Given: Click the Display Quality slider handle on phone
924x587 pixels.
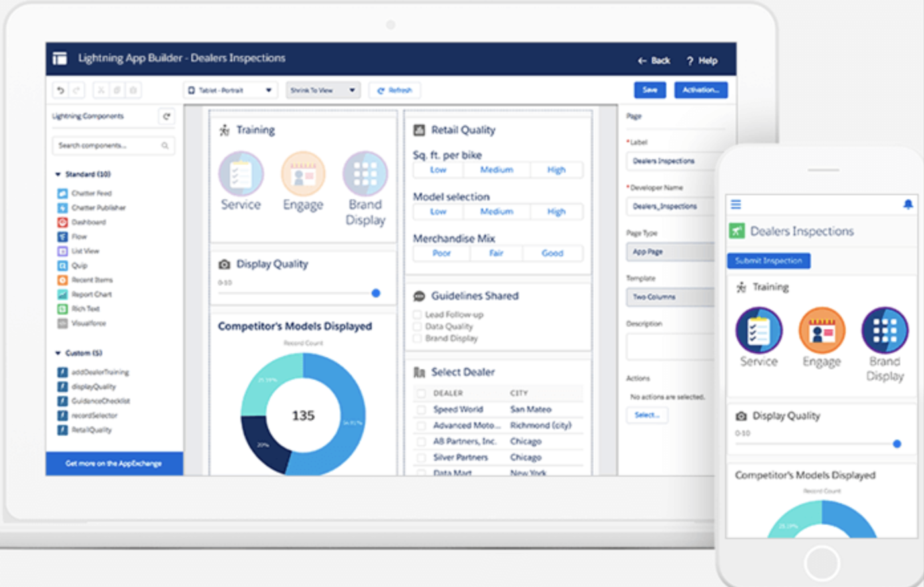Looking at the screenshot, I should click(x=897, y=444).
